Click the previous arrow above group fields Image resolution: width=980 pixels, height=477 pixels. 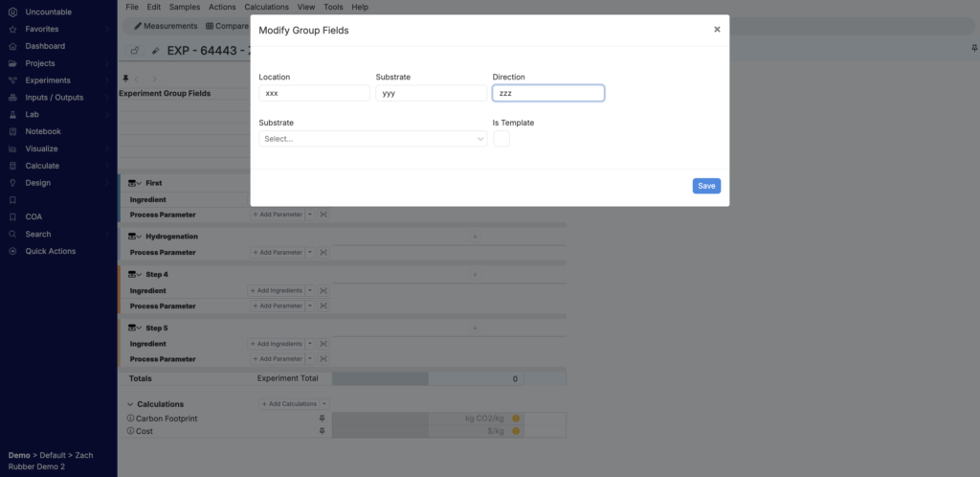pos(137,79)
